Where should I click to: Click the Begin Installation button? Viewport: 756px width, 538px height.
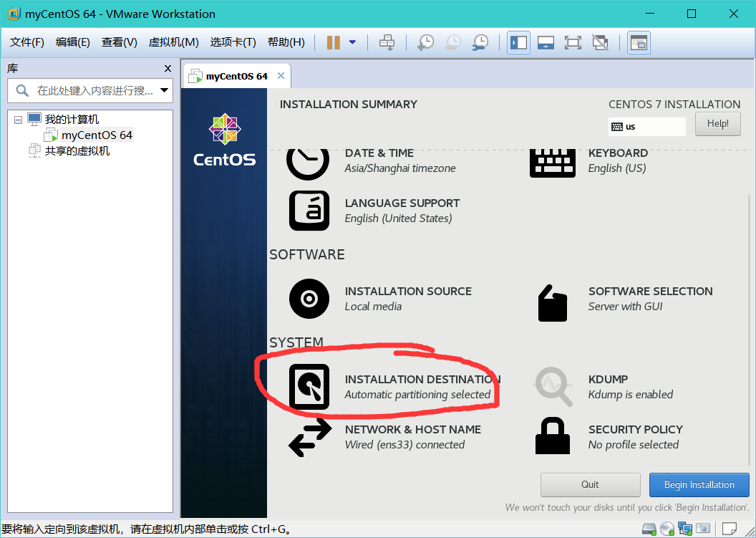point(699,484)
